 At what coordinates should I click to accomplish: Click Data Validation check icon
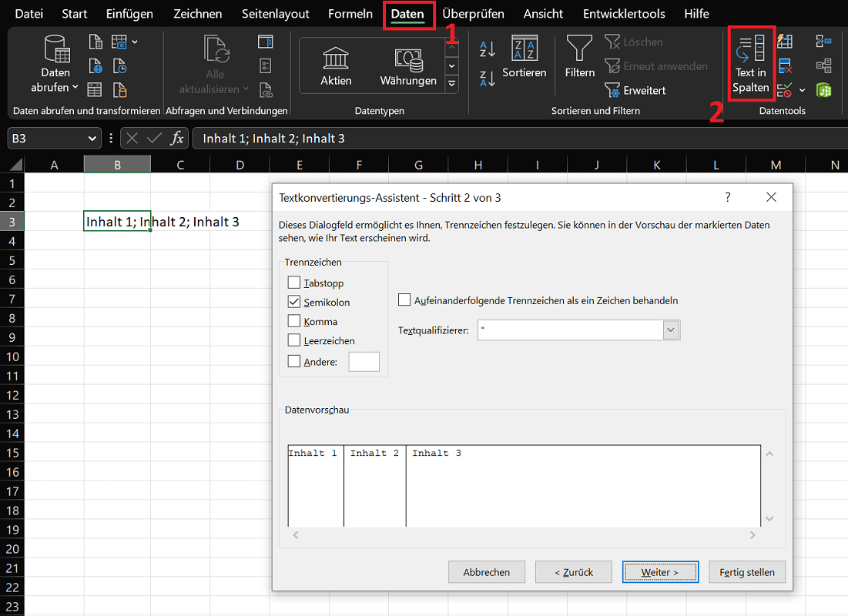pos(785,90)
